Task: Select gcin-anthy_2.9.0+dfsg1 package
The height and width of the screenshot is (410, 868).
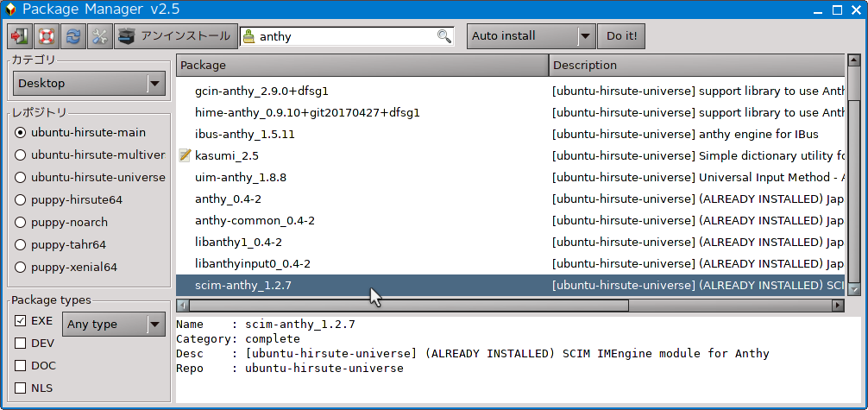Action: pyautogui.click(x=511, y=91)
